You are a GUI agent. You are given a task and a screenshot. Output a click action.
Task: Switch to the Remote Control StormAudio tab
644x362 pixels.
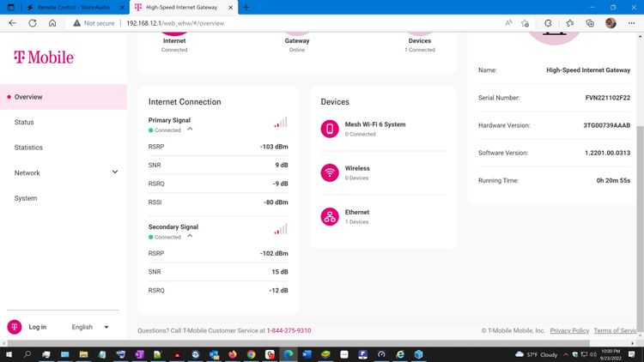74,8
